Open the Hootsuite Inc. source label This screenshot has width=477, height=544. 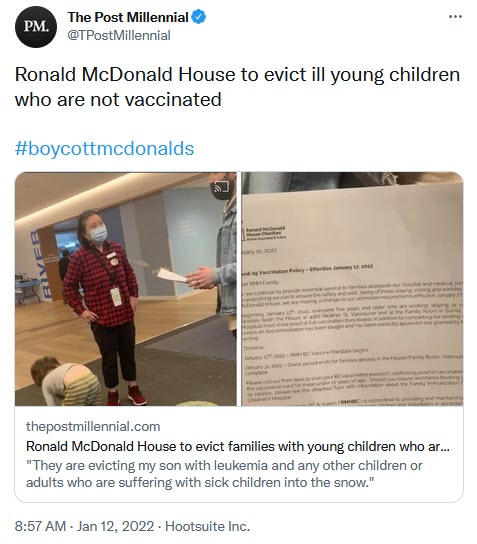pos(207,526)
